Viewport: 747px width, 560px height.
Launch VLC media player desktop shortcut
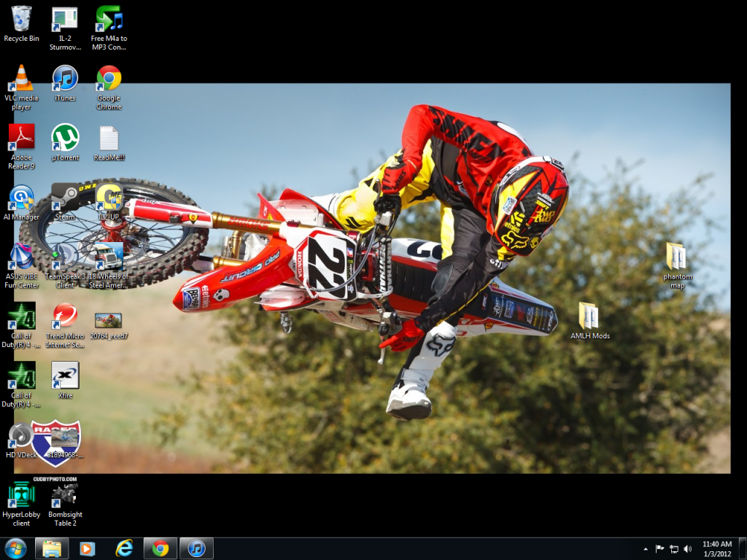pos(22,79)
